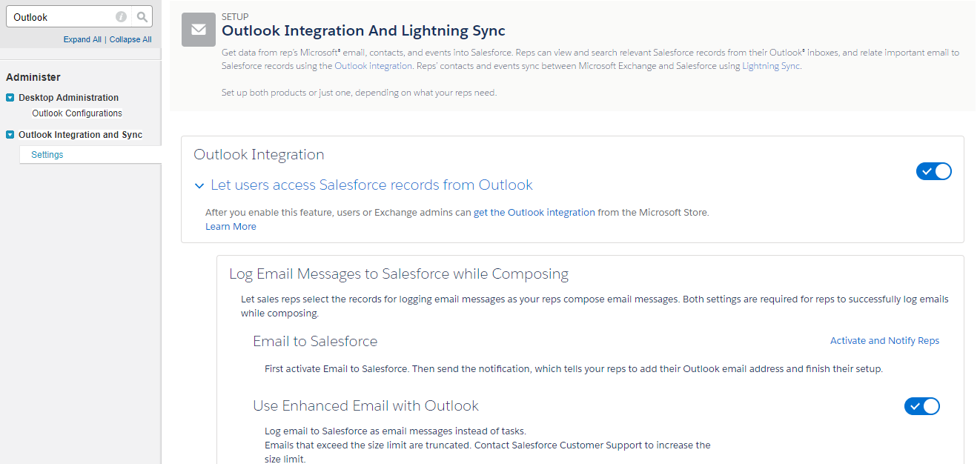Click Use Enhanced Email with Outlook heading

[x=365, y=406]
